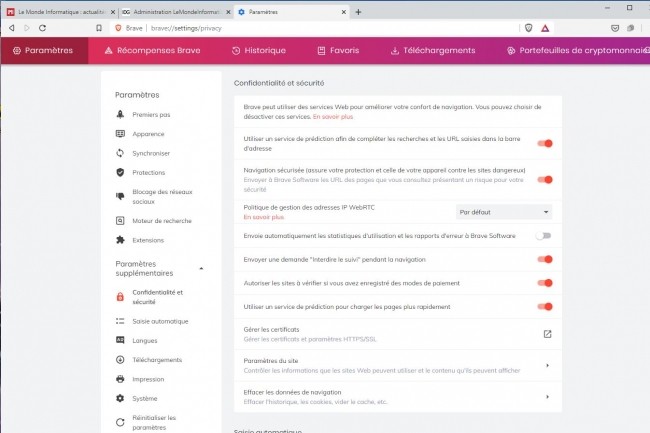Open Portefeuilles de cryptomonnaie
This screenshot has width=650, height=433.
[x=578, y=51]
